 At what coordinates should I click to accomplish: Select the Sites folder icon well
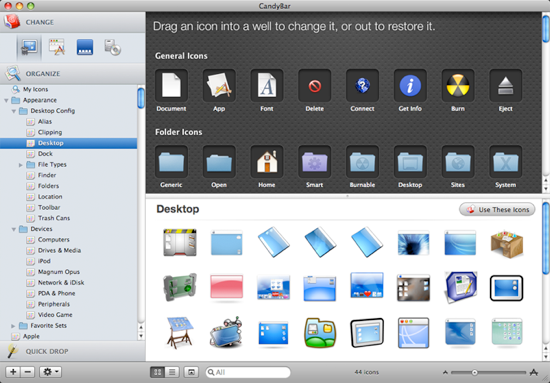[x=458, y=162]
